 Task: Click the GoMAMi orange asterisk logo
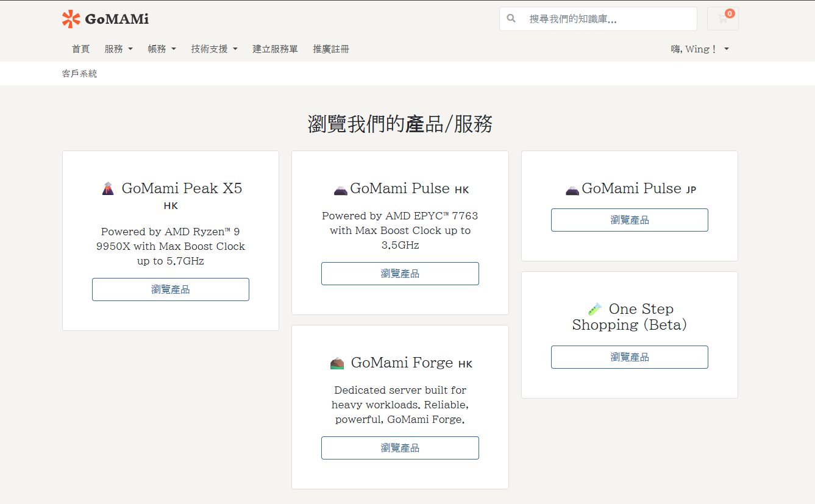pos(71,19)
